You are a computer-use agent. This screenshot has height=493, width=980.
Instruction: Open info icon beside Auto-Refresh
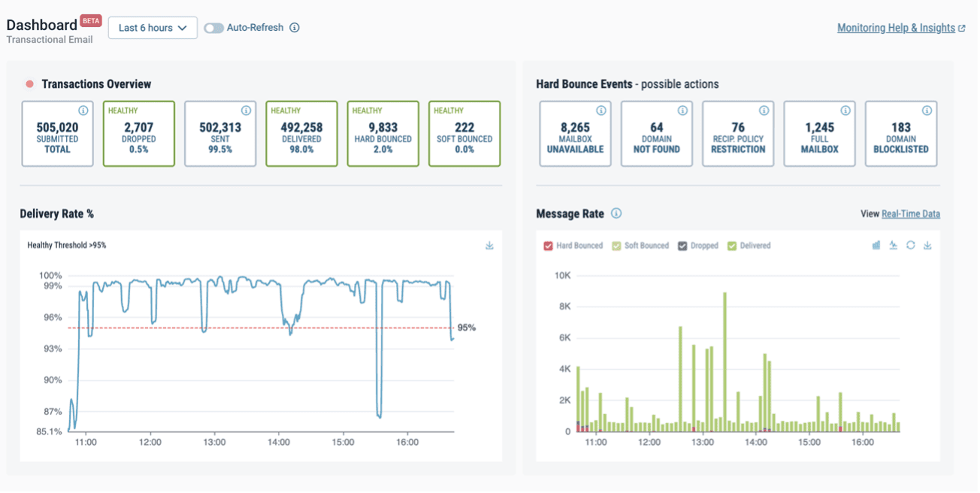pyautogui.click(x=295, y=28)
